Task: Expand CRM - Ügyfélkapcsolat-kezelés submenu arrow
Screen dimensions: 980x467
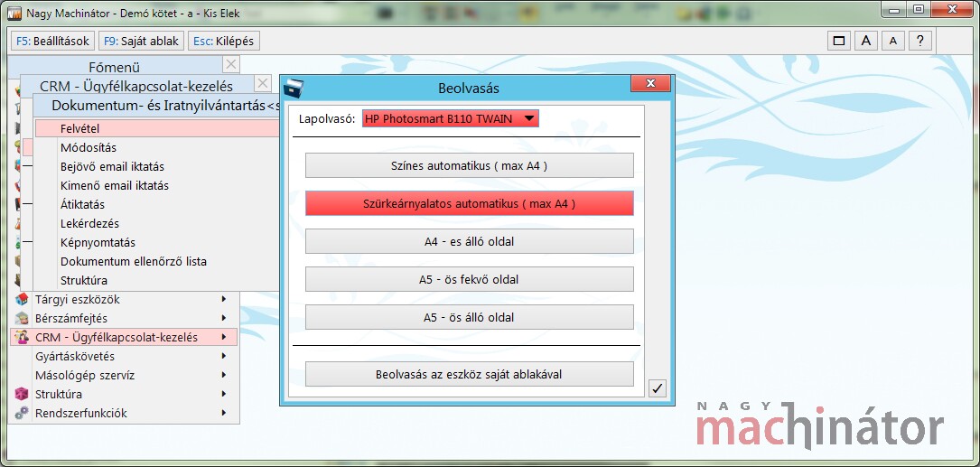Action: click(224, 337)
